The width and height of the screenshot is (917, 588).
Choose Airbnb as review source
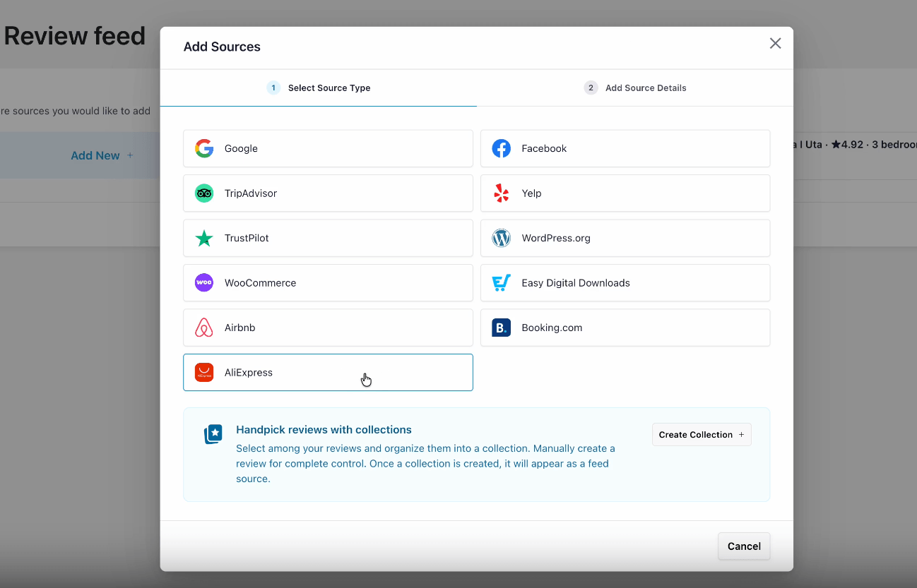[x=328, y=328]
